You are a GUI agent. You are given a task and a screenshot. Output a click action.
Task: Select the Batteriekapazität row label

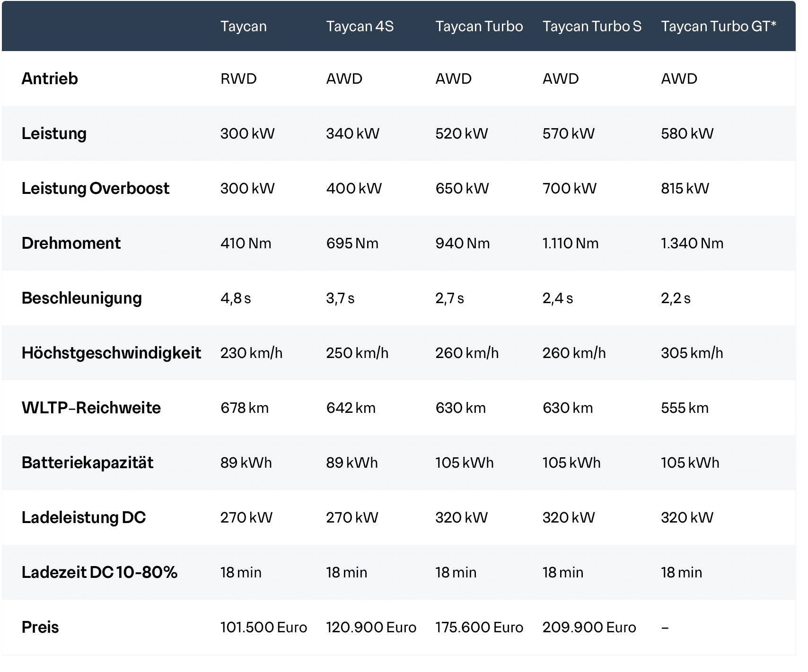(x=88, y=463)
